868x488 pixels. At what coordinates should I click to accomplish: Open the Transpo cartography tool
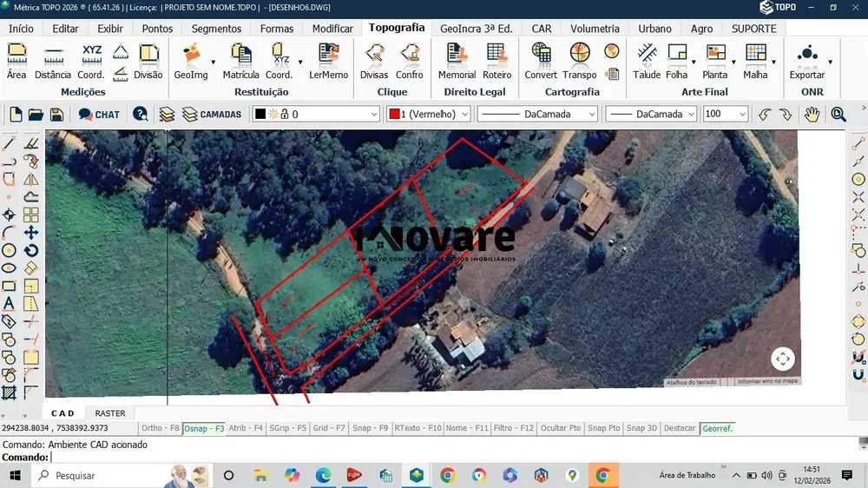tap(580, 62)
